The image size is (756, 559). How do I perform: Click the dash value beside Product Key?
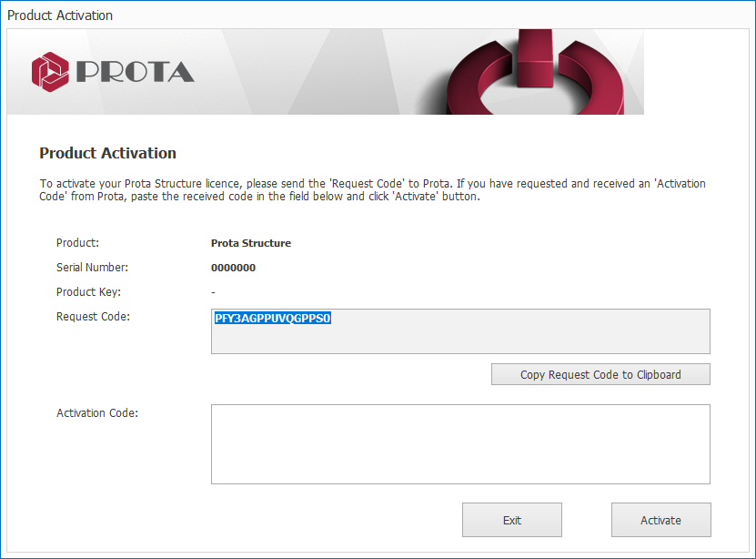(213, 292)
